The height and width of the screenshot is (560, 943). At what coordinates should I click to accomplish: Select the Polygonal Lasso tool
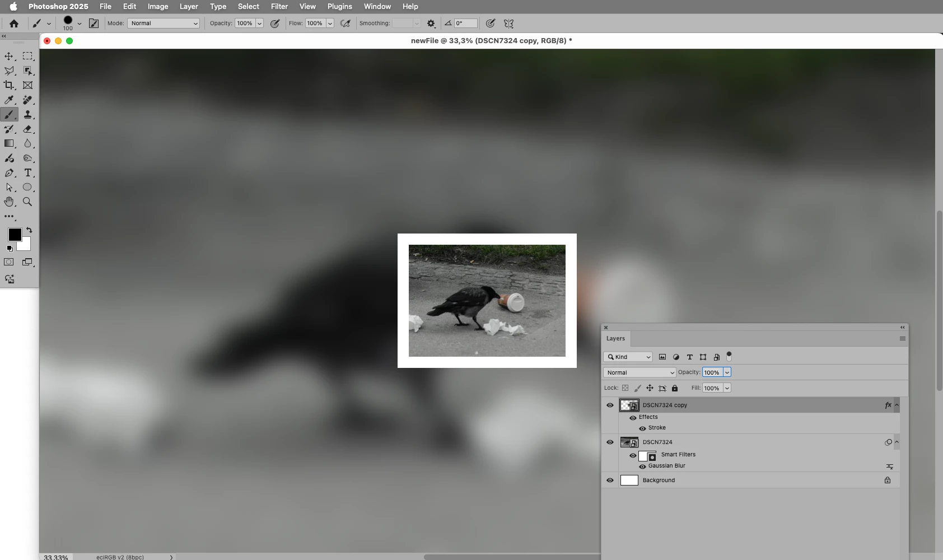tap(9, 71)
